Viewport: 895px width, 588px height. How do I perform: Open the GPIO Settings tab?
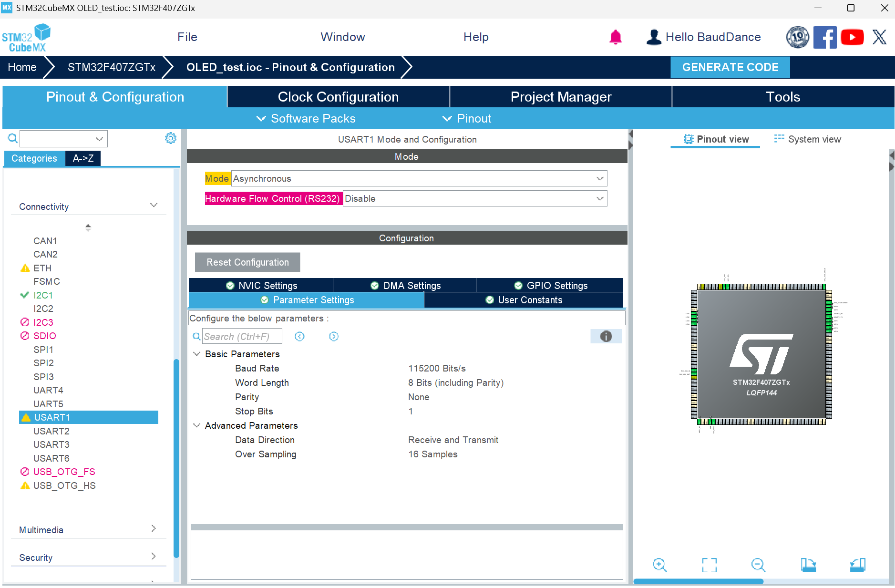(550, 285)
